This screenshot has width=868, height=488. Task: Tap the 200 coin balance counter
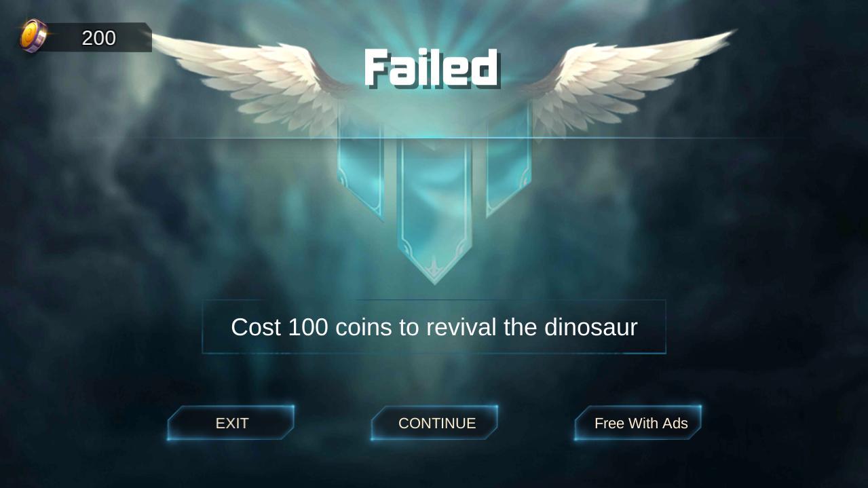[99, 38]
